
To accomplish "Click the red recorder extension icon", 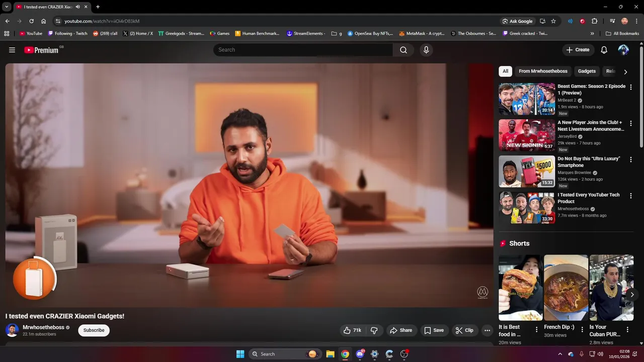I will coord(582,21).
